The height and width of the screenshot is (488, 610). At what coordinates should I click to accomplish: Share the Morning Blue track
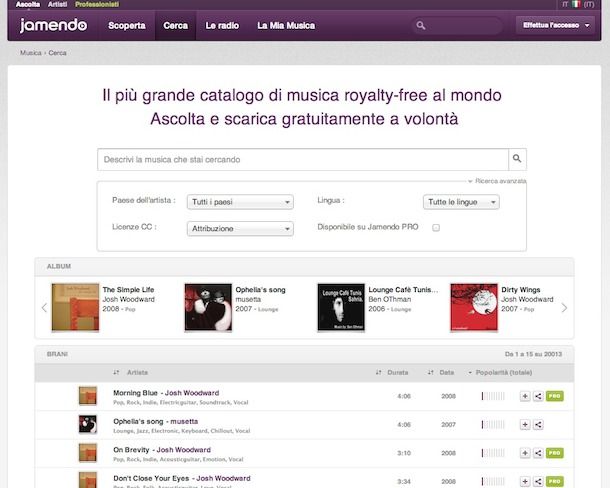point(538,396)
